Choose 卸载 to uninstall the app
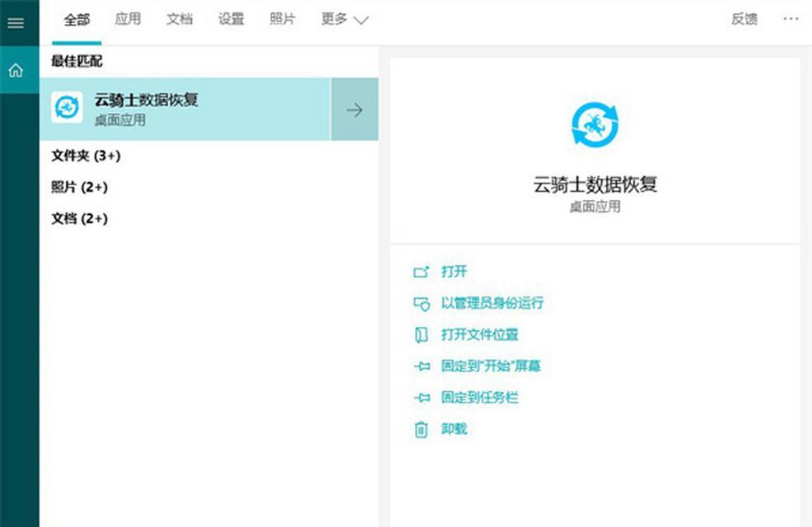The width and height of the screenshot is (812, 527). click(x=454, y=429)
